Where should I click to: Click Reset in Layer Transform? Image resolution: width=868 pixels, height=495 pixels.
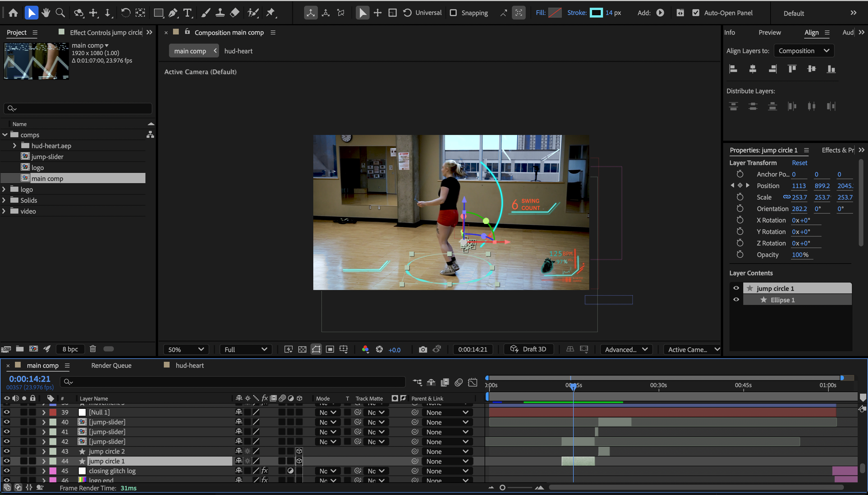(799, 163)
